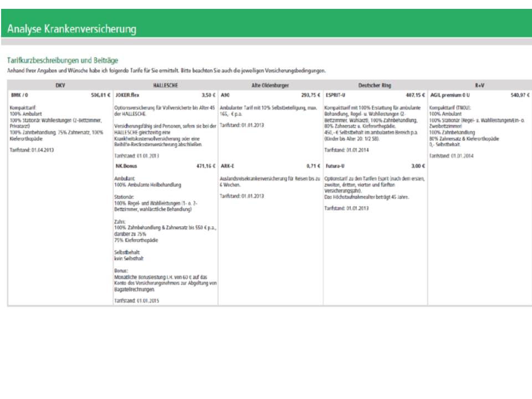Click the 'Das Höchstaufnahmealter beträgt 45 Jahre' line
The height and width of the screenshot is (399, 532).
[x=366, y=197]
